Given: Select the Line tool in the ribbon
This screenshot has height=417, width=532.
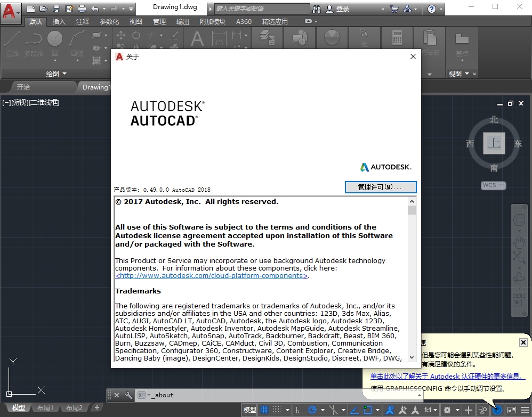Looking at the screenshot, I should (x=13, y=42).
